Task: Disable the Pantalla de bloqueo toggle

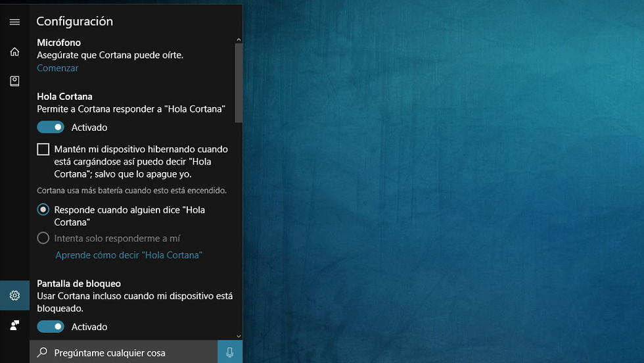Action: (51, 326)
